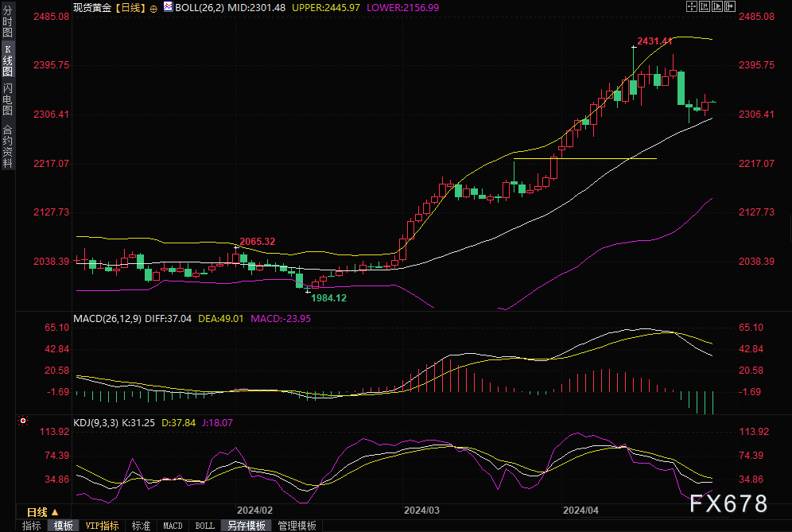Open 管理模板 template manager
The height and width of the screenshot is (532, 792).
(297, 526)
